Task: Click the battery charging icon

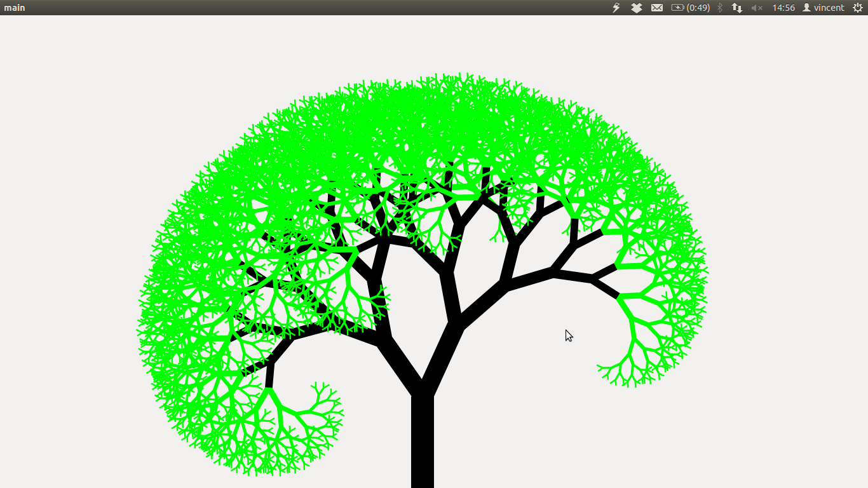Action: point(677,8)
